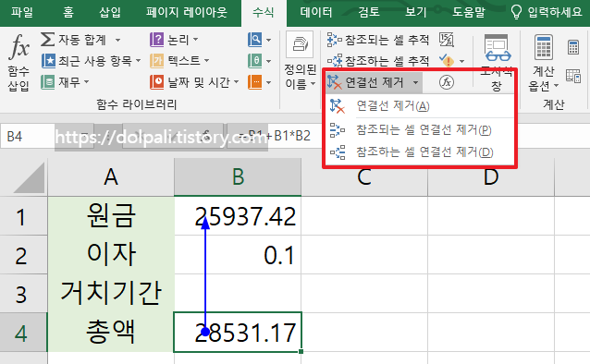
Task: Open the 보기 tab
Action: [x=416, y=12]
